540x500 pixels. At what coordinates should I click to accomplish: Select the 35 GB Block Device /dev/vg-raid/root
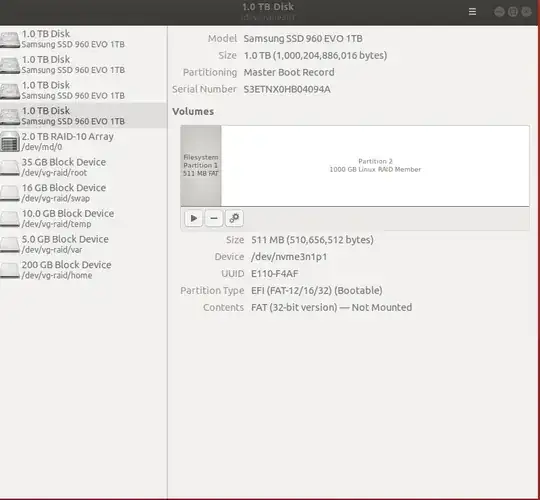coord(83,167)
